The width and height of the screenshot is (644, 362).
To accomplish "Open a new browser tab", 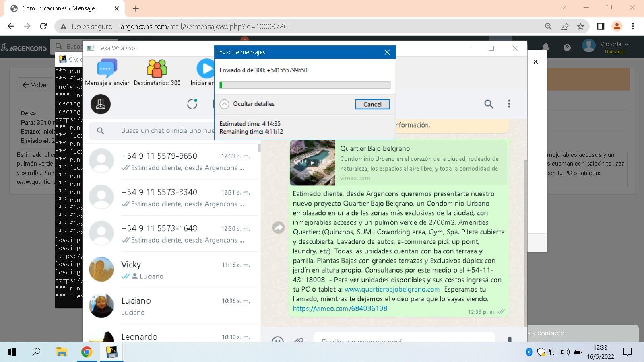I will (136, 8).
